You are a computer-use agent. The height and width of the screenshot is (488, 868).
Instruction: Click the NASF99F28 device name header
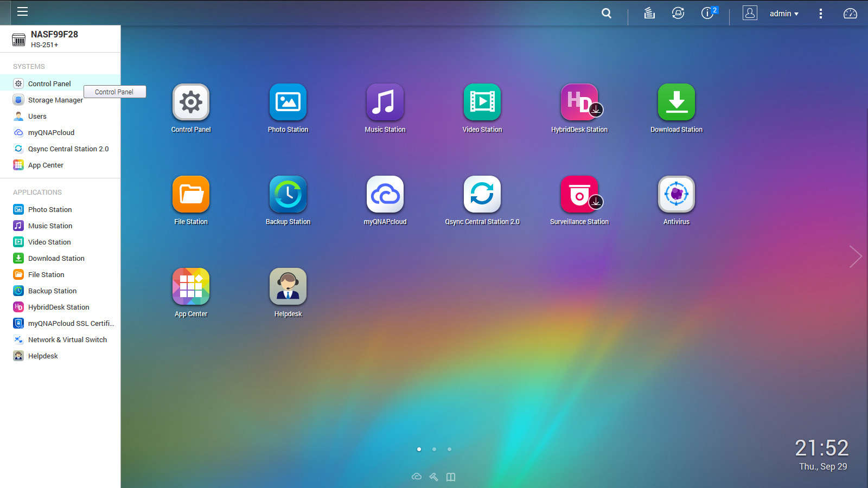tap(54, 34)
